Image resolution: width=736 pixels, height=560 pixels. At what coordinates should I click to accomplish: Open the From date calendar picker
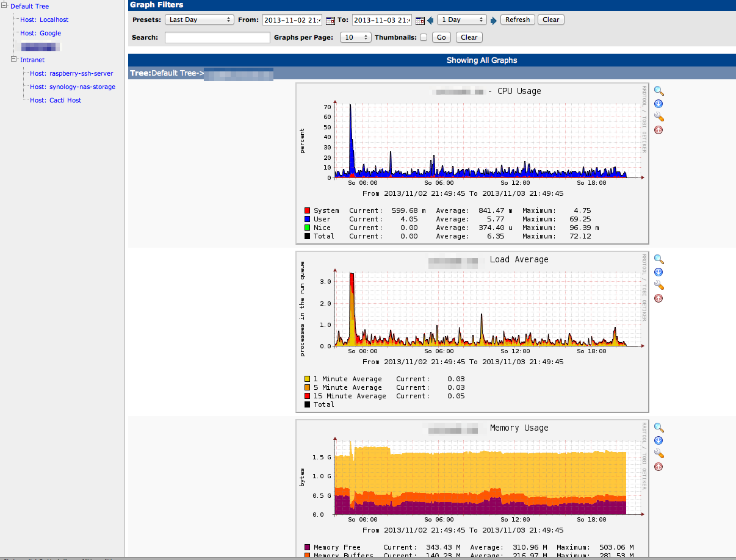coord(330,20)
